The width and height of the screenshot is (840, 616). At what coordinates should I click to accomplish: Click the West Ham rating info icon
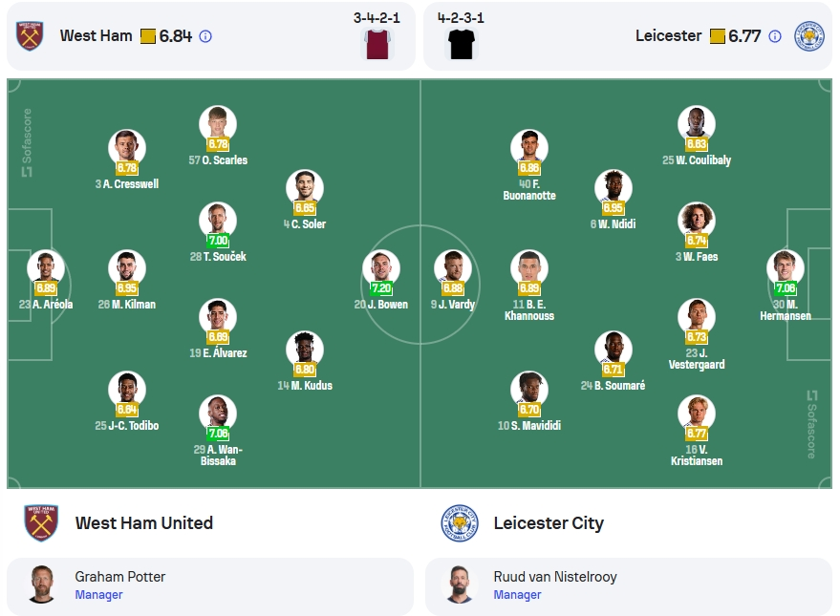point(205,36)
